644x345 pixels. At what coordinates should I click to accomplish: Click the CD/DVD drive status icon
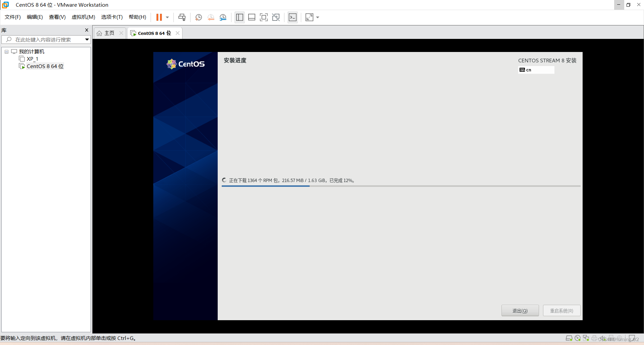[x=577, y=338]
